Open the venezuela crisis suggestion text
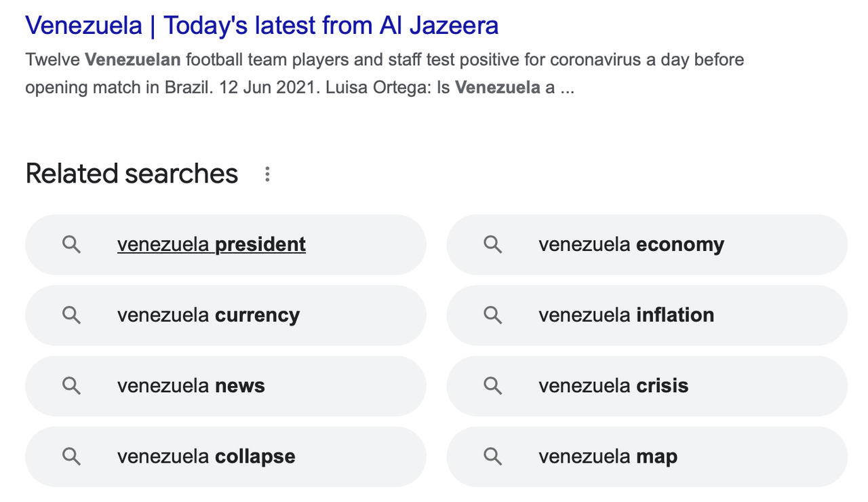 (x=614, y=385)
